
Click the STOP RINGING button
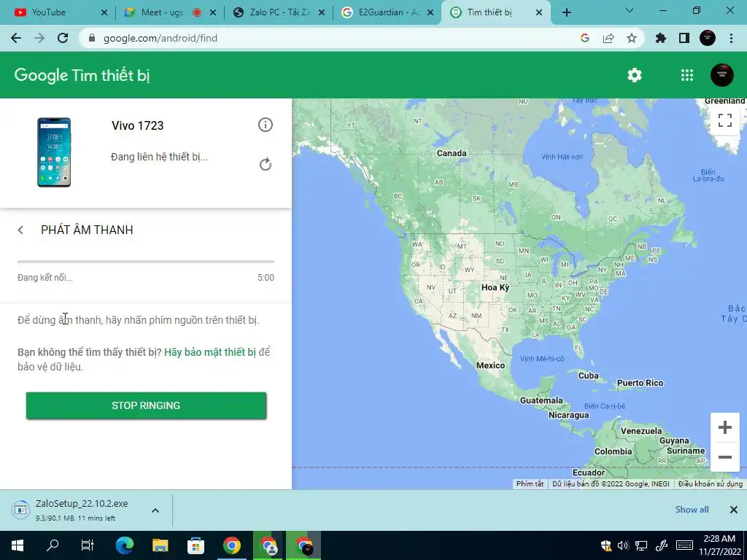[x=146, y=405]
